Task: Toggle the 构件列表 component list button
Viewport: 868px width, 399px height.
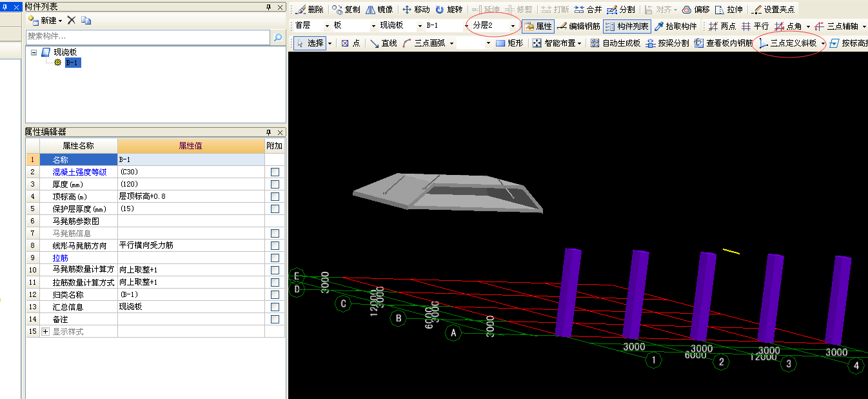Action: (x=627, y=26)
